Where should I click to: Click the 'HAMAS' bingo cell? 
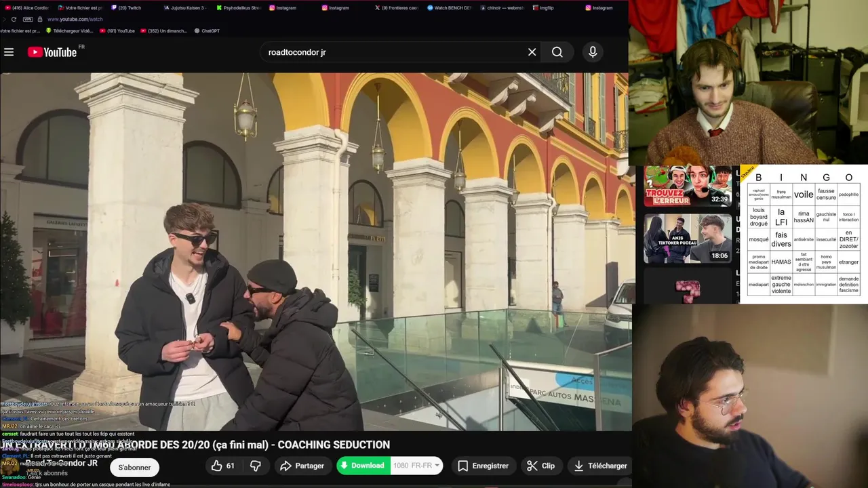click(x=781, y=262)
